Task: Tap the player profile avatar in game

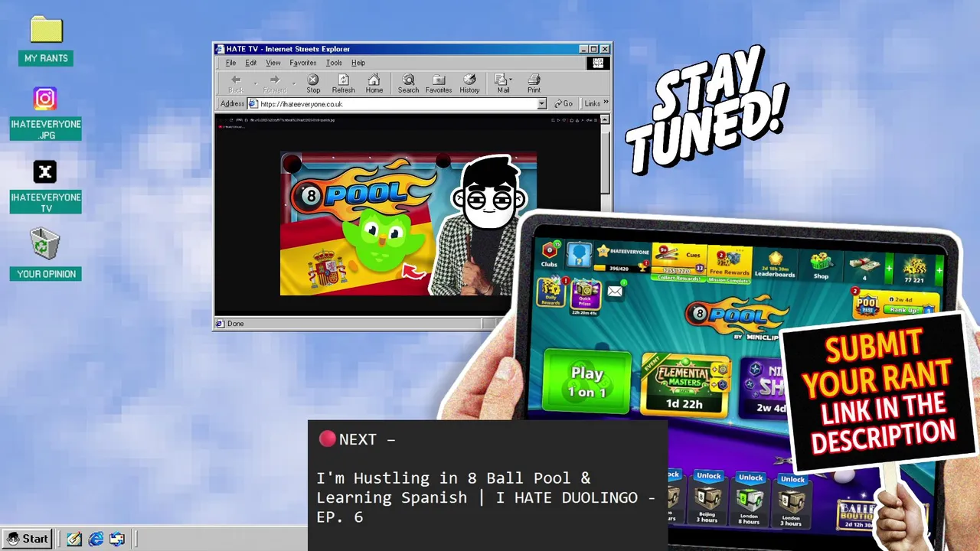Action: click(x=580, y=255)
